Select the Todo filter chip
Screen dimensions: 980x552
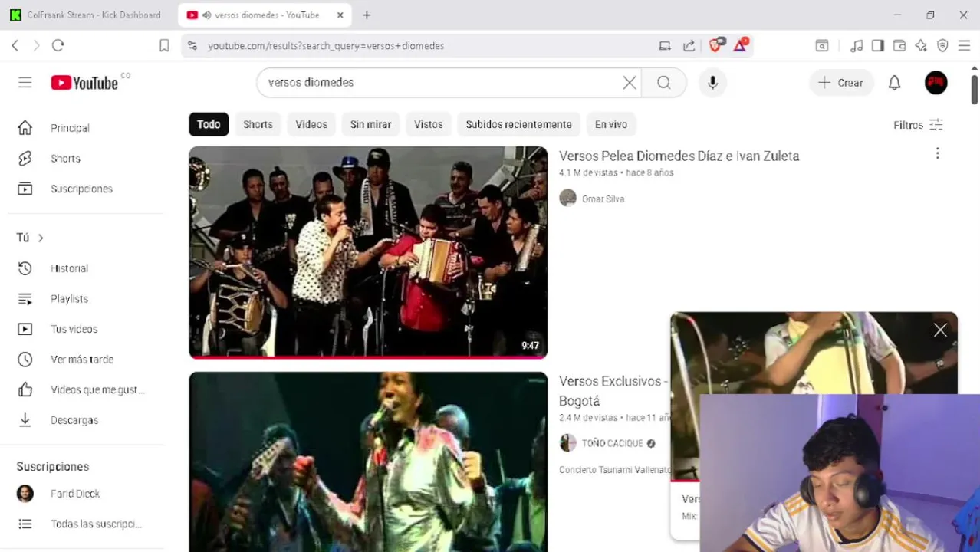[209, 124]
